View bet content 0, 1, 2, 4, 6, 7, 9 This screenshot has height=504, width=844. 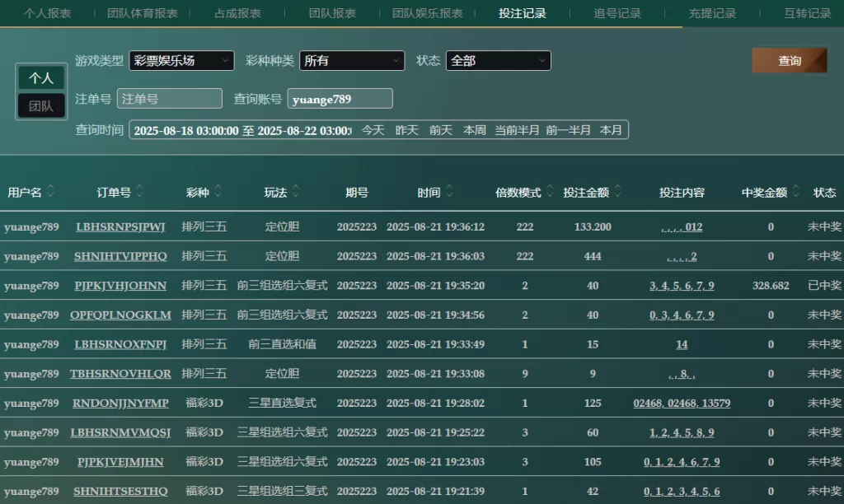click(682, 462)
